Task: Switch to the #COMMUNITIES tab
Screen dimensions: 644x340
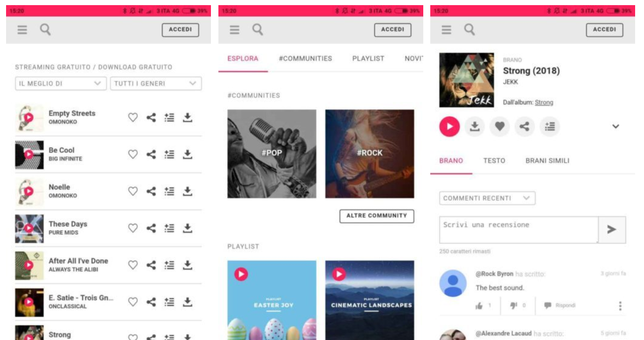Action: click(305, 58)
